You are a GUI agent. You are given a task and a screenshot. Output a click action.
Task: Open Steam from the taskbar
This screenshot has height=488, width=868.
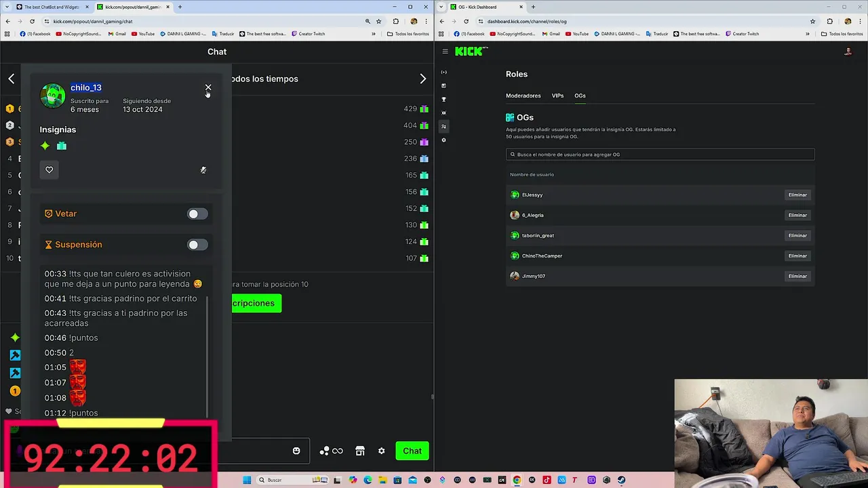[x=621, y=480]
